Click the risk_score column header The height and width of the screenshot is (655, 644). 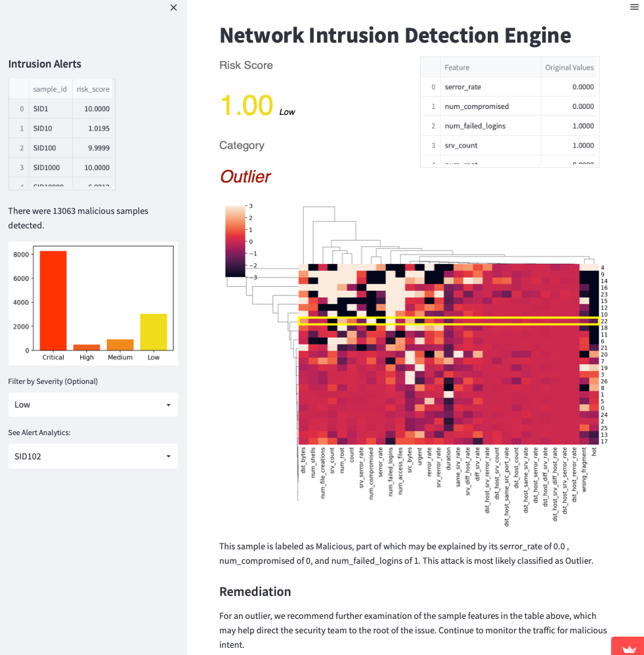point(93,89)
